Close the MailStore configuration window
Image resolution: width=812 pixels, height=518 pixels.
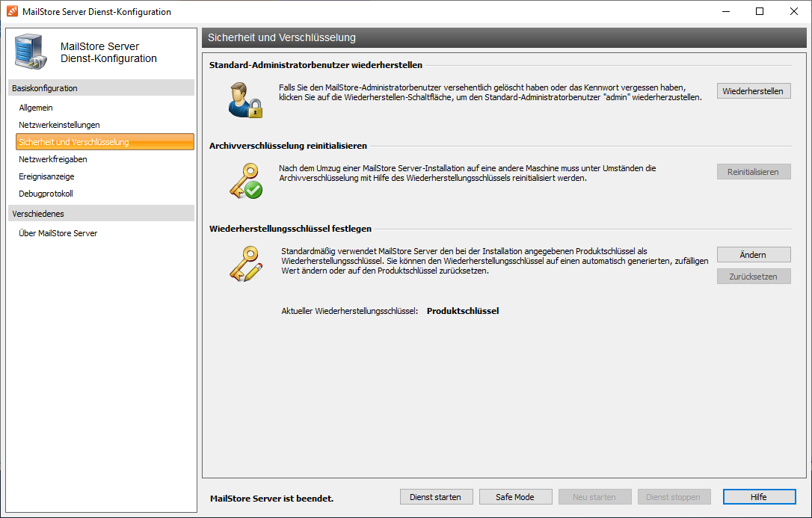794,11
